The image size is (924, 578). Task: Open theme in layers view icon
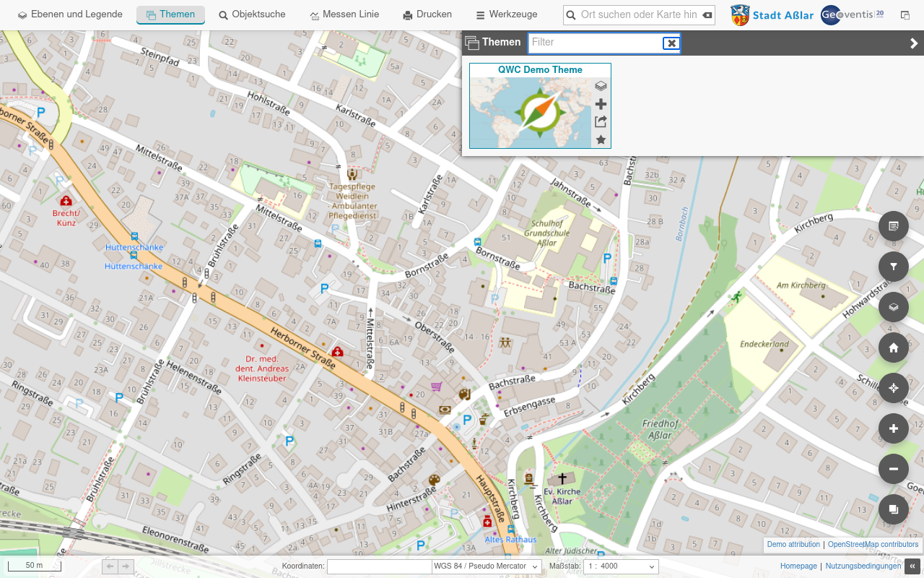click(x=601, y=86)
